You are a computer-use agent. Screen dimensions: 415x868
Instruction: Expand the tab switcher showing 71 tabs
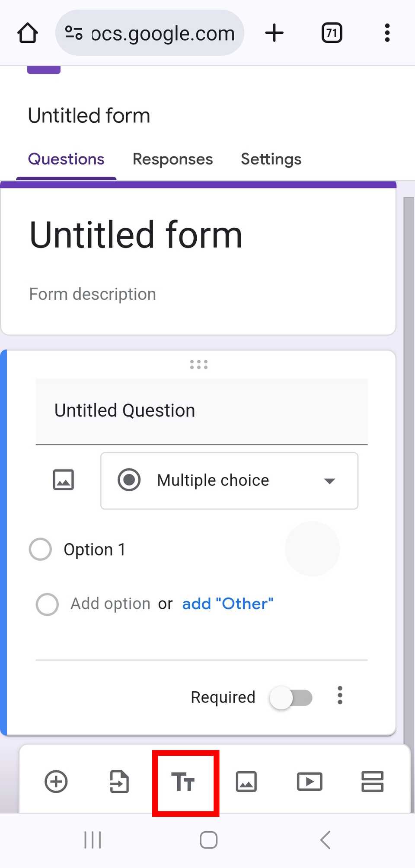332,32
